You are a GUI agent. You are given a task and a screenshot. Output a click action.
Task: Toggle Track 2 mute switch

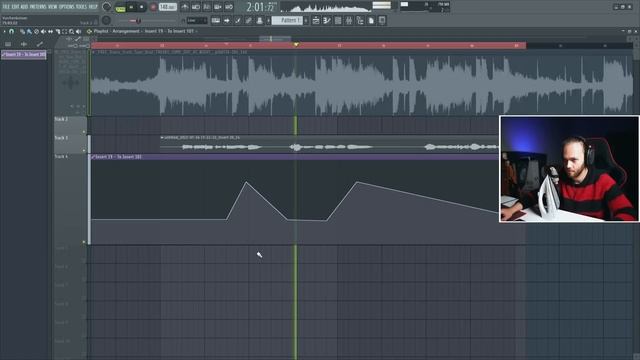(84, 132)
